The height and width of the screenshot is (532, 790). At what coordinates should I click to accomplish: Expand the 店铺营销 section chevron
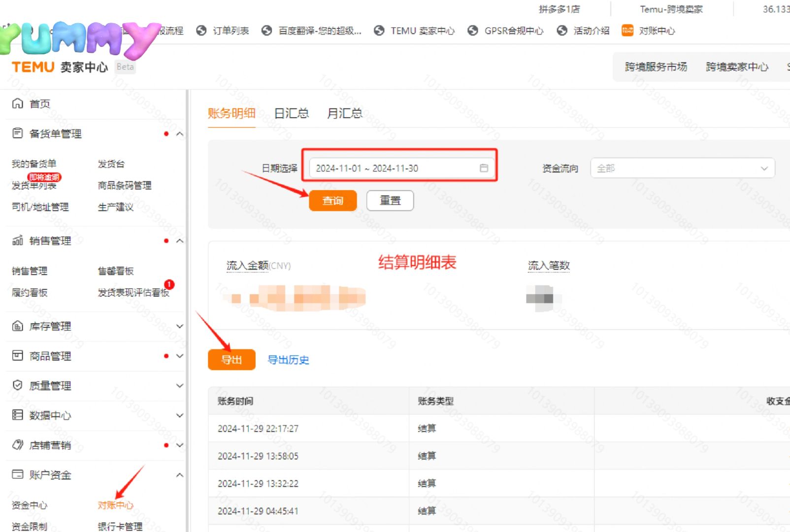point(180,445)
